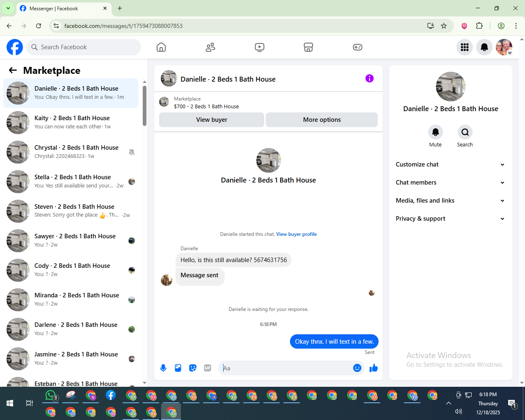Click the More options button
The width and height of the screenshot is (525, 420).
coord(322,120)
